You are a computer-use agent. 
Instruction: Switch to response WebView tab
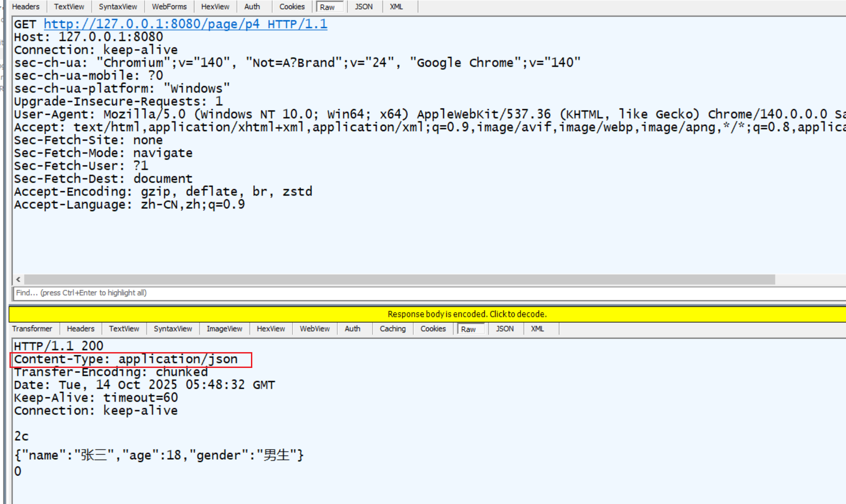(x=315, y=329)
